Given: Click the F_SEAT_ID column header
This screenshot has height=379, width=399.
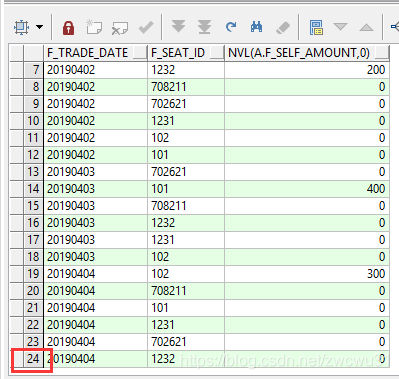Looking at the screenshot, I should (x=186, y=53).
